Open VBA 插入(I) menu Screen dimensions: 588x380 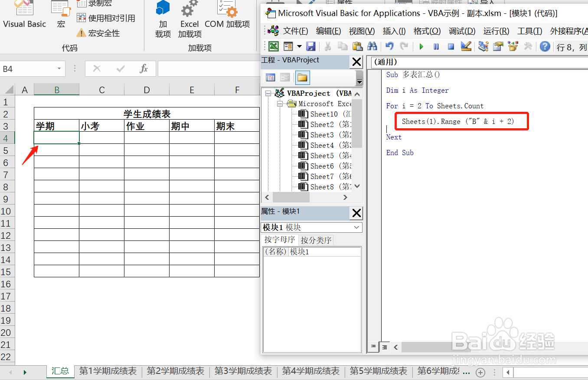tap(394, 31)
